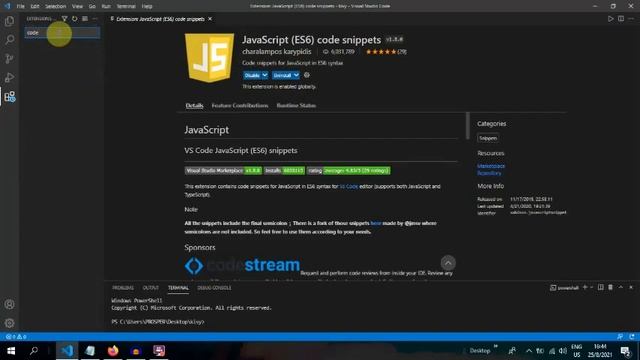Switch to the Debug Console panel tab
The width and height of the screenshot is (640, 360).
click(x=214, y=288)
